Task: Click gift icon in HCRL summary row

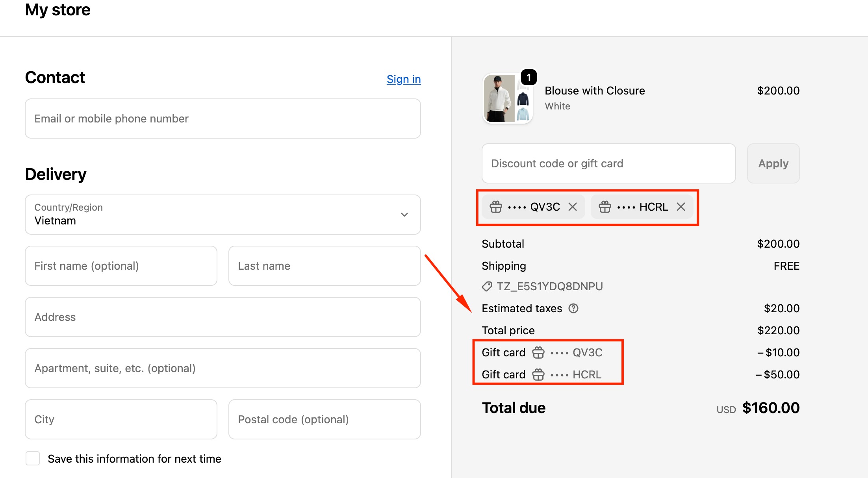Action: (538, 374)
